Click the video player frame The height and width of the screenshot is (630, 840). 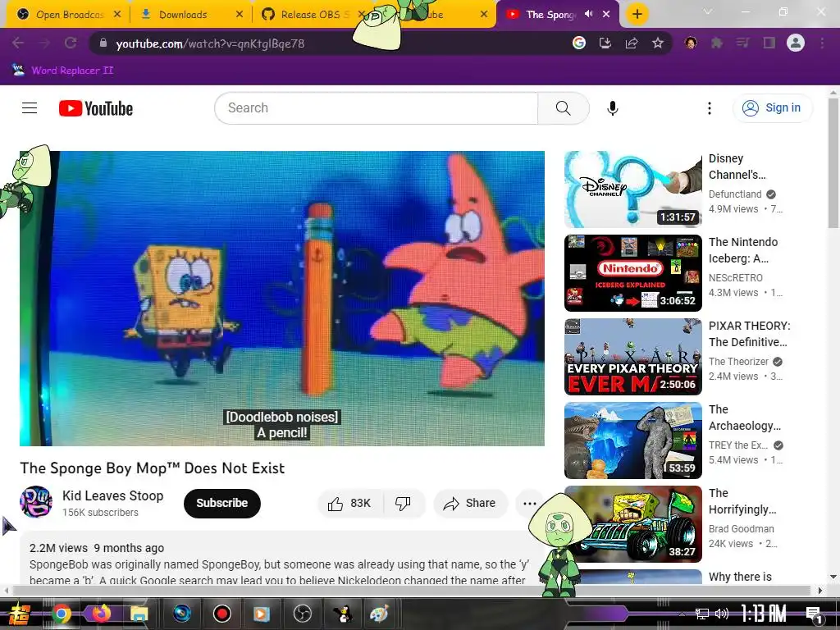(x=282, y=299)
